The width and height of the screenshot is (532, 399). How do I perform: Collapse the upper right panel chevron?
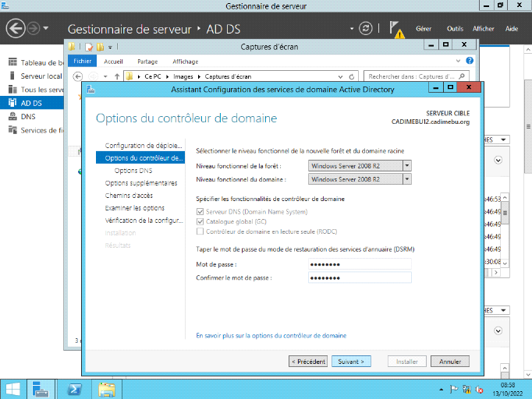[498, 160]
